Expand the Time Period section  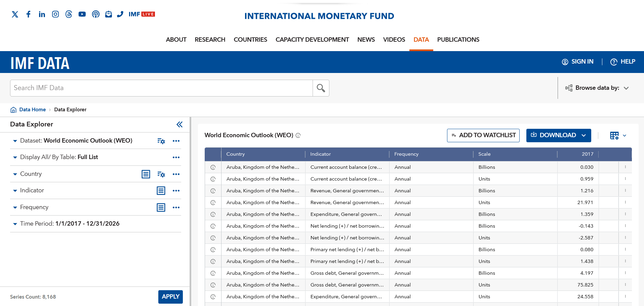[x=15, y=224]
